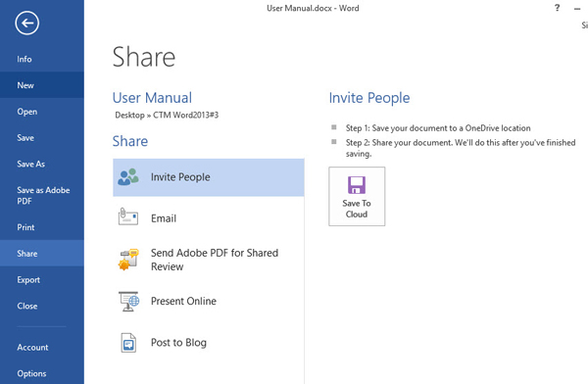Viewport: 588px width, 384px height.
Task: Choose Send Adobe PDF for Shared Review
Action: click(209, 260)
